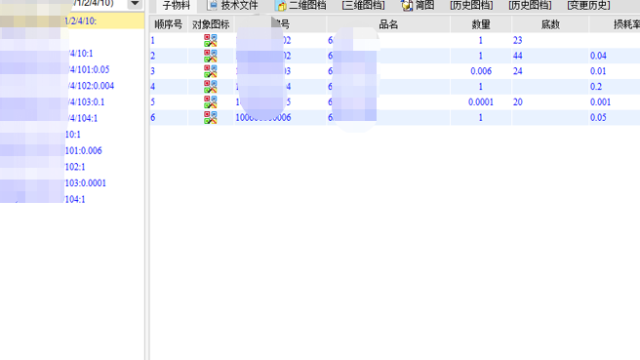
Task: Select tree node 102:1
Action: (x=75, y=167)
